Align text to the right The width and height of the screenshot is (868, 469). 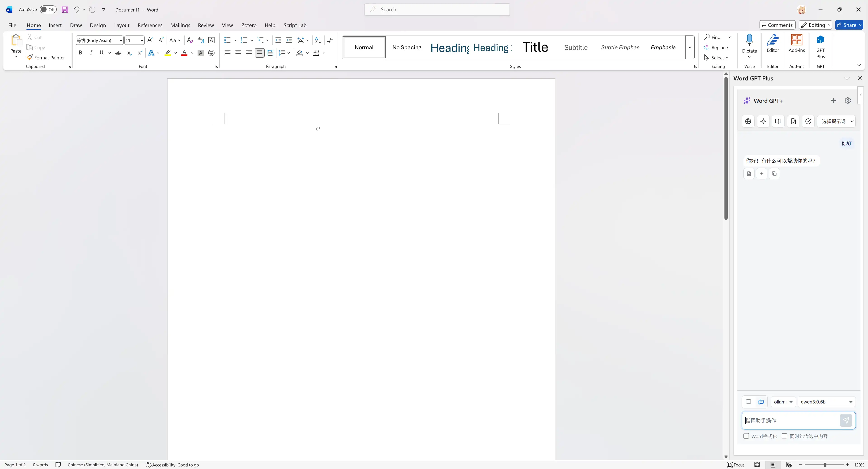click(x=249, y=53)
